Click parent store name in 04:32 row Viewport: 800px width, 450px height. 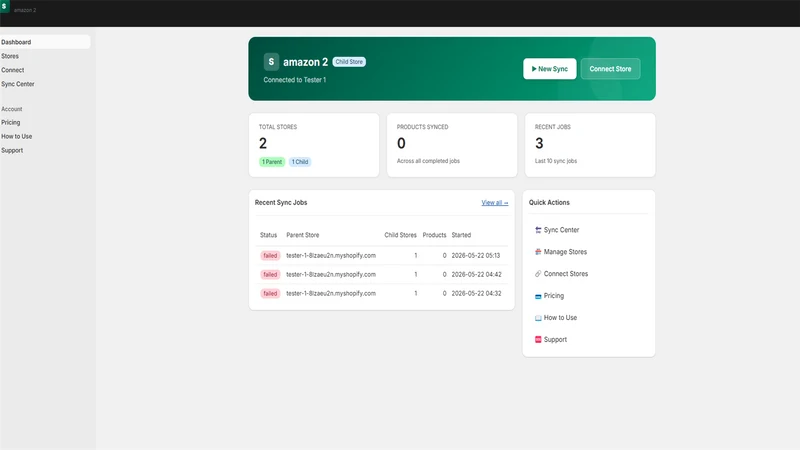pyautogui.click(x=331, y=293)
